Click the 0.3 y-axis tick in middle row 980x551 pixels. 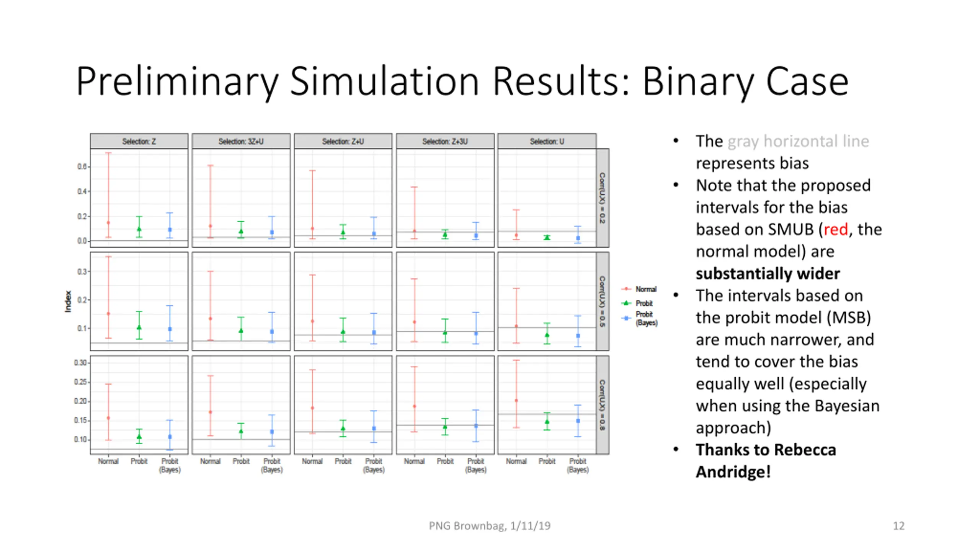(x=82, y=271)
